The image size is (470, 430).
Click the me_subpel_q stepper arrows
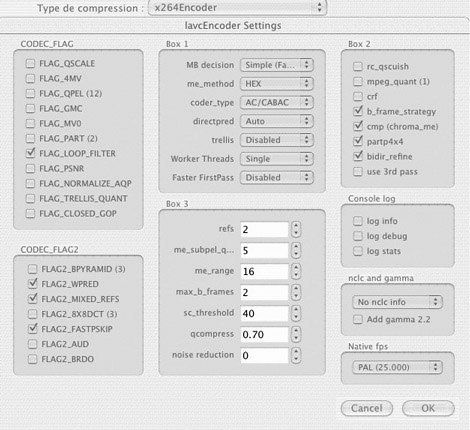coord(296,250)
